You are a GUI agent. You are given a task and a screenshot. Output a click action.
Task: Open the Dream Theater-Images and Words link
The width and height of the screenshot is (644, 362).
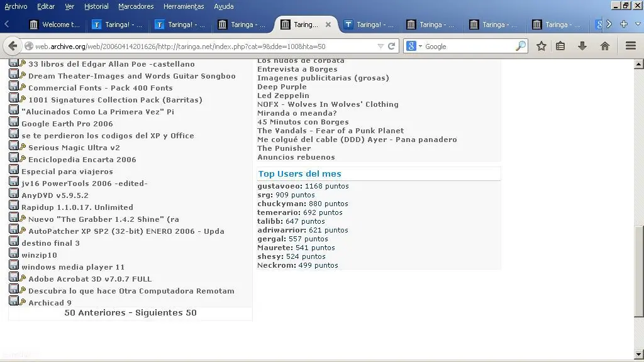[x=132, y=76]
